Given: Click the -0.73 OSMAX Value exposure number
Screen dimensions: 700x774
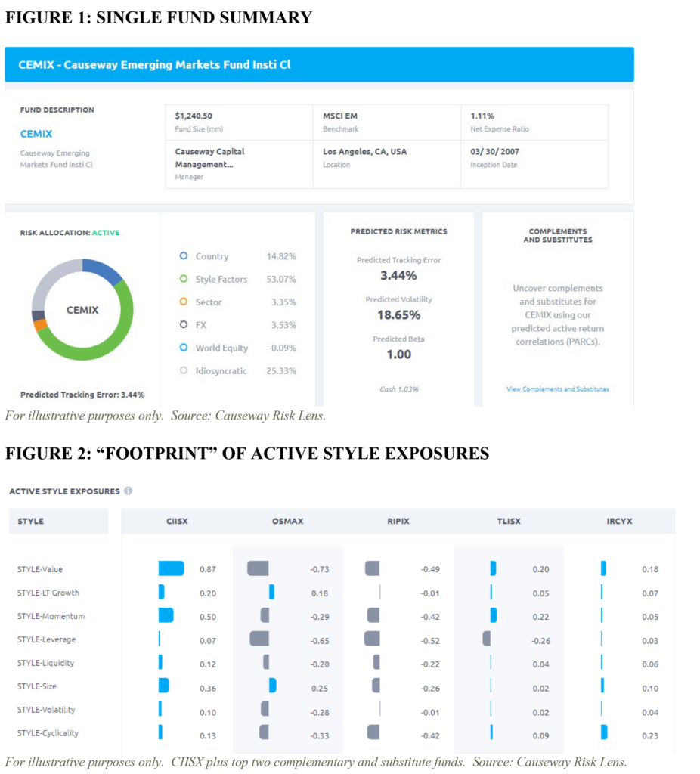Looking at the screenshot, I should coord(320,569).
